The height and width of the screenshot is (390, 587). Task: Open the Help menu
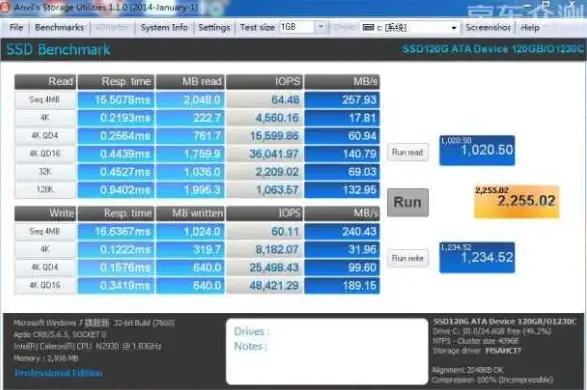coord(530,27)
